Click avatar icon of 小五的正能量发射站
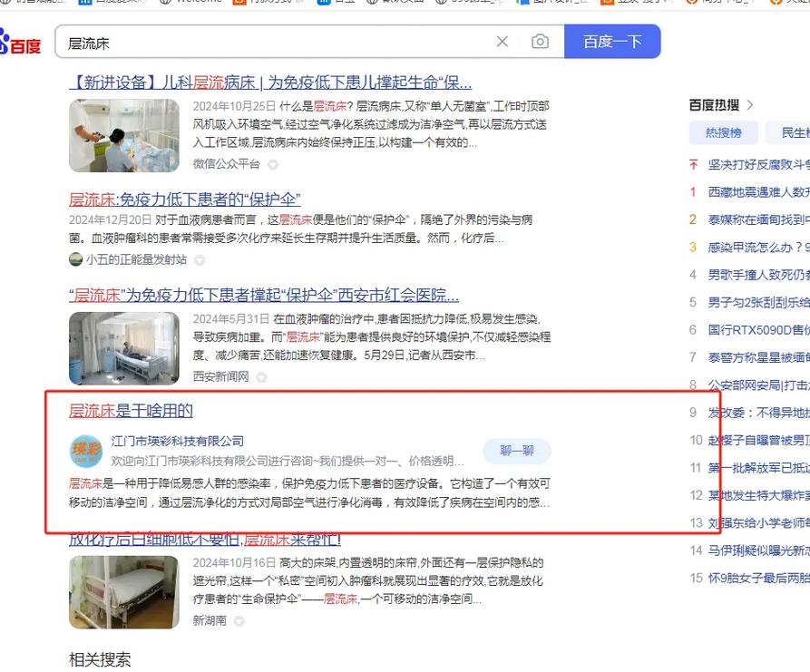The image size is (810, 672). click(x=76, y=259)
